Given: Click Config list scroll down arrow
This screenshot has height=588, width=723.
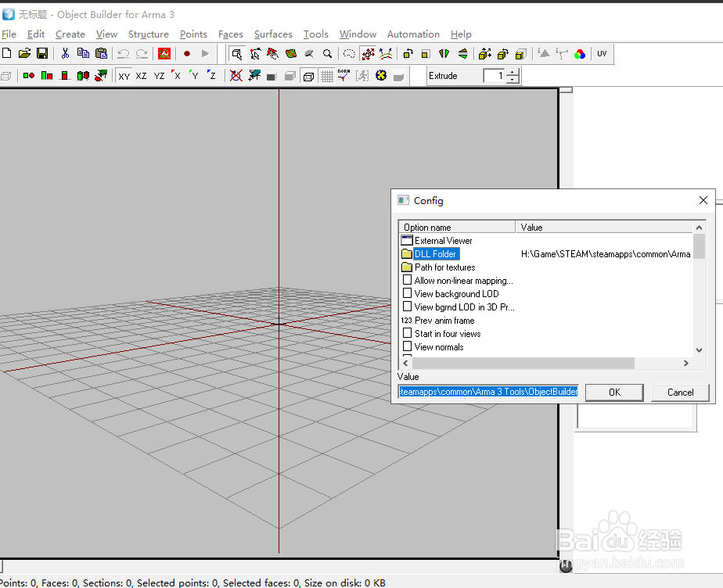Looking at the screenshot, I should [x=699, y=350].
